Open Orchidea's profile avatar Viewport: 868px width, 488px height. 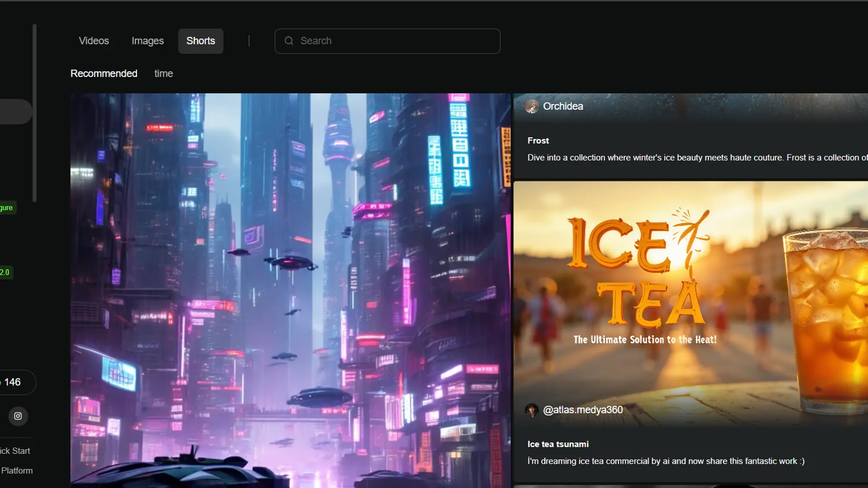tap(532, 107)
